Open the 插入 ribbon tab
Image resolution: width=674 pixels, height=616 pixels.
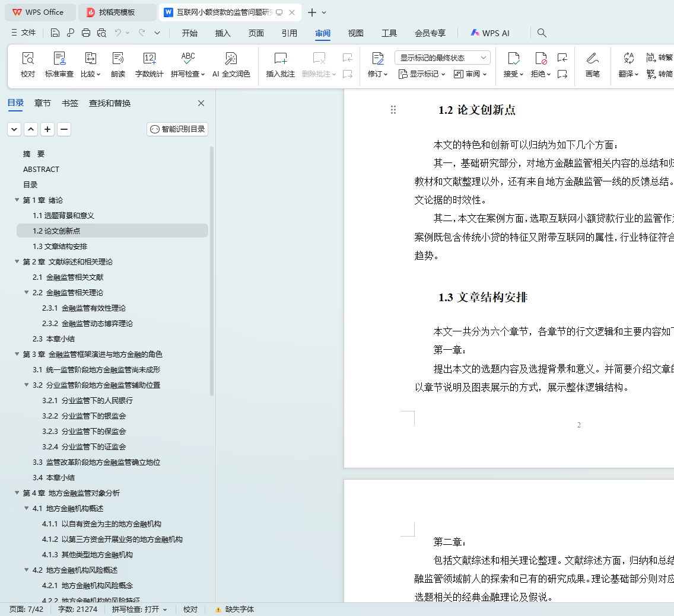tap(222, 33)
